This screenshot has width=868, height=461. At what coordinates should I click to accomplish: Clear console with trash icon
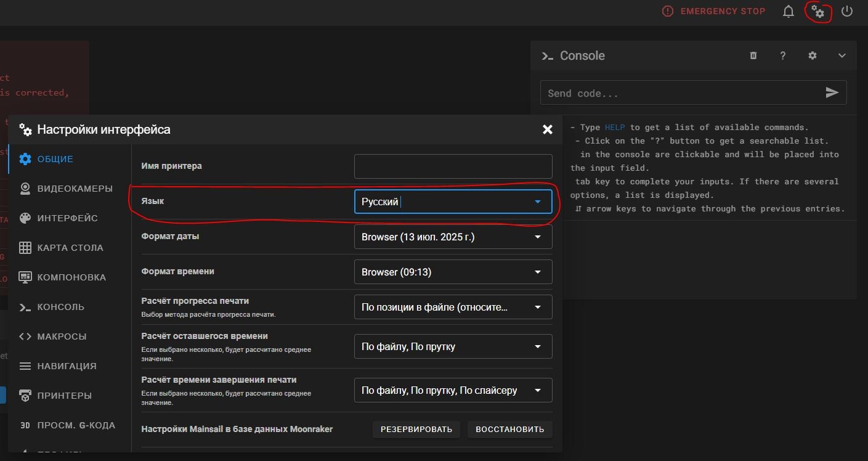tap(753, 55)
